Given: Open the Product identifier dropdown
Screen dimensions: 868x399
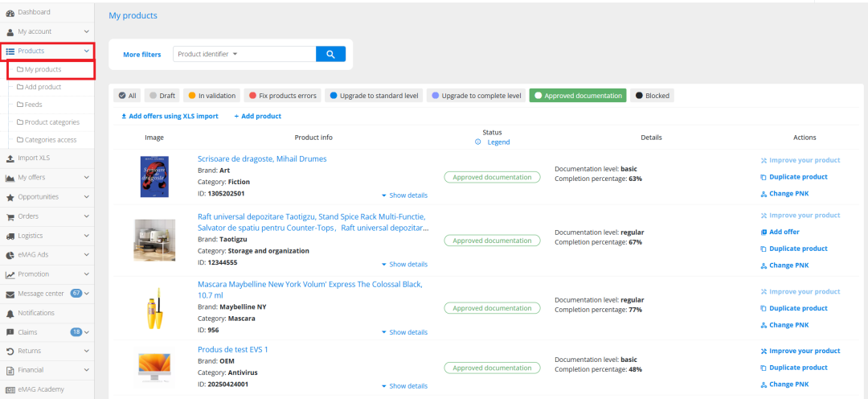Looking at the screenshot, I should coord(208,54).
